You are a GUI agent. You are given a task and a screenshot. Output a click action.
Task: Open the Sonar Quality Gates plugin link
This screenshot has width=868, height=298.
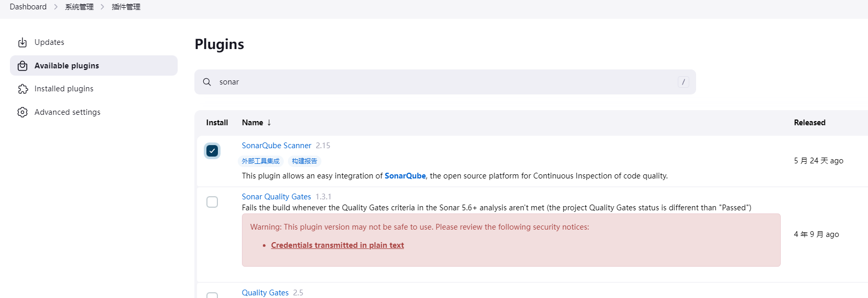(x=276, y=197)
